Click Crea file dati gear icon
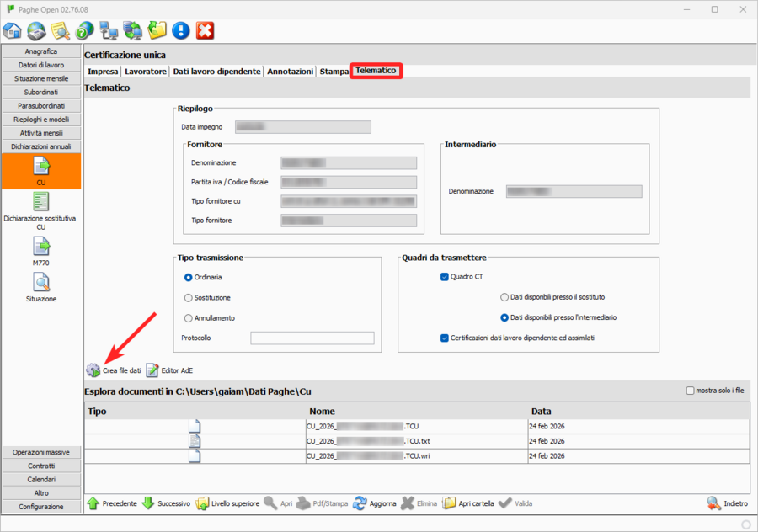 pyautogui.click(x=93, y=370)
